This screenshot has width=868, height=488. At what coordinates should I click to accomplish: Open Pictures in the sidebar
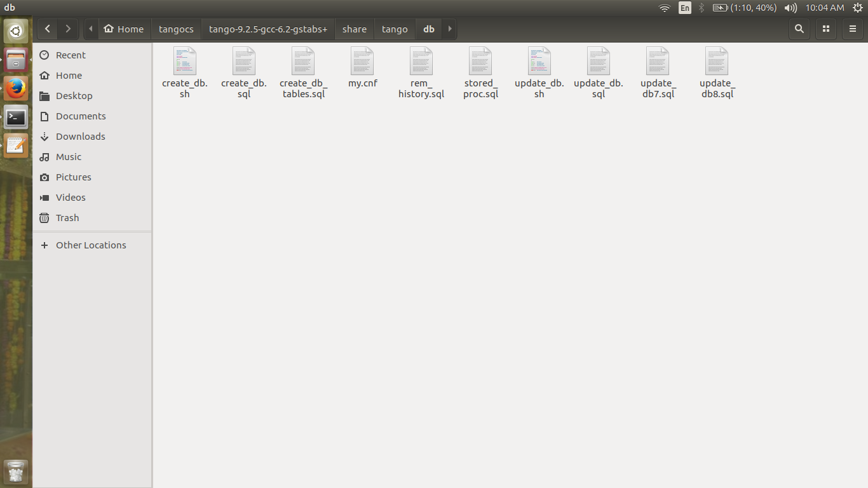(92, 177)
